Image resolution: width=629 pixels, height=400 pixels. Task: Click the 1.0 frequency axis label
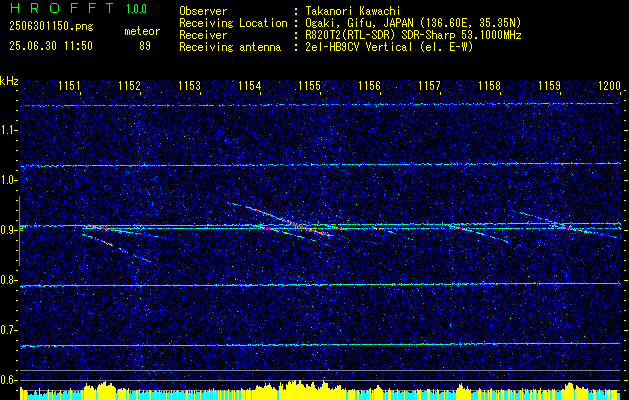tap(8, 180)
